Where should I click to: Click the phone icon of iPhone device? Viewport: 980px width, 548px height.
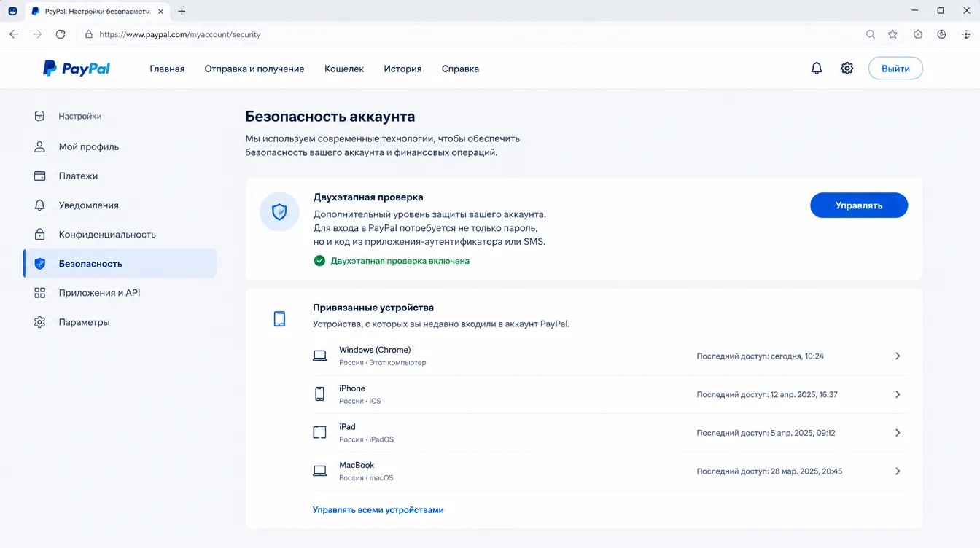tap(319, 394)
